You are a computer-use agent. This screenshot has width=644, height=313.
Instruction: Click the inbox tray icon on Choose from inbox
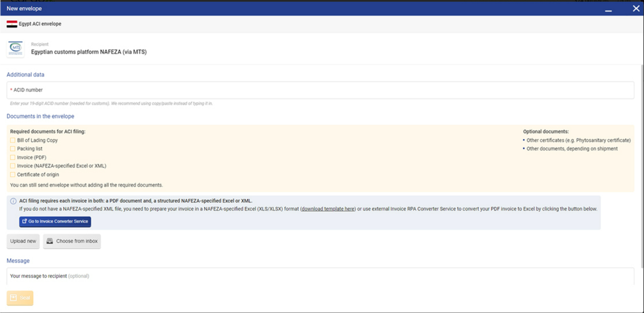click(x=50, y=241)
